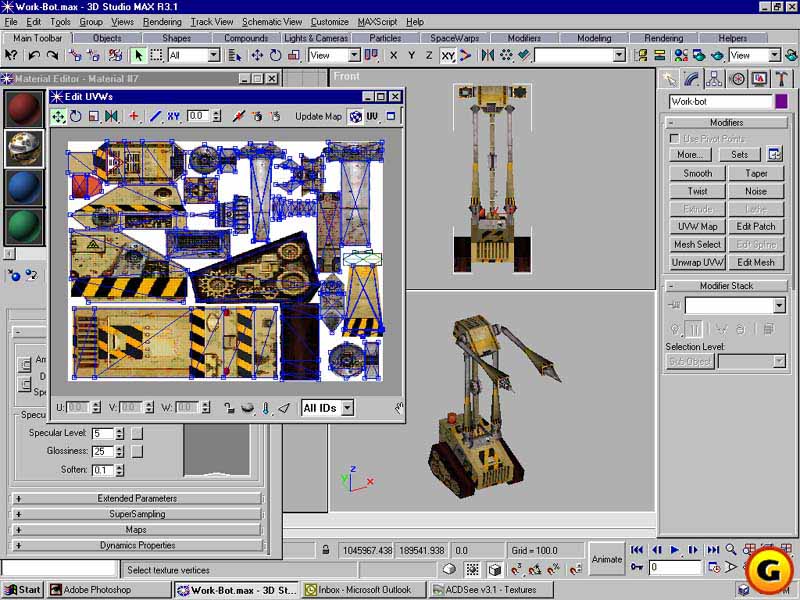Open the All IDs dropdown in Edit UVWs
800x600 pixels.
click(x=347, y=408)
